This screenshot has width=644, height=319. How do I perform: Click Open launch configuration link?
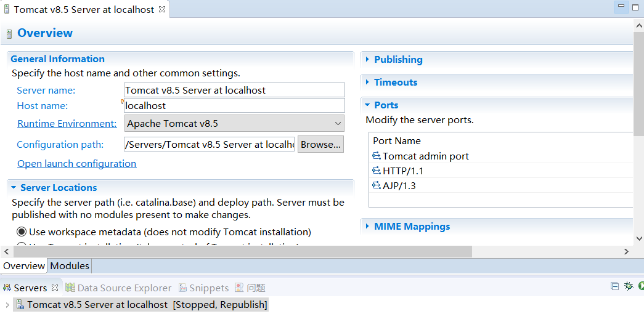pos(77,163)
